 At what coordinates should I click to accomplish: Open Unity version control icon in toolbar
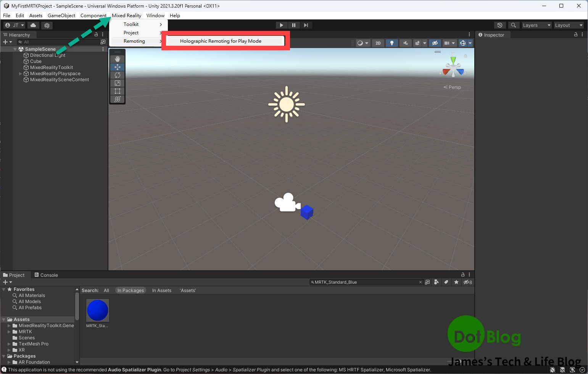(x=47, y=25)
